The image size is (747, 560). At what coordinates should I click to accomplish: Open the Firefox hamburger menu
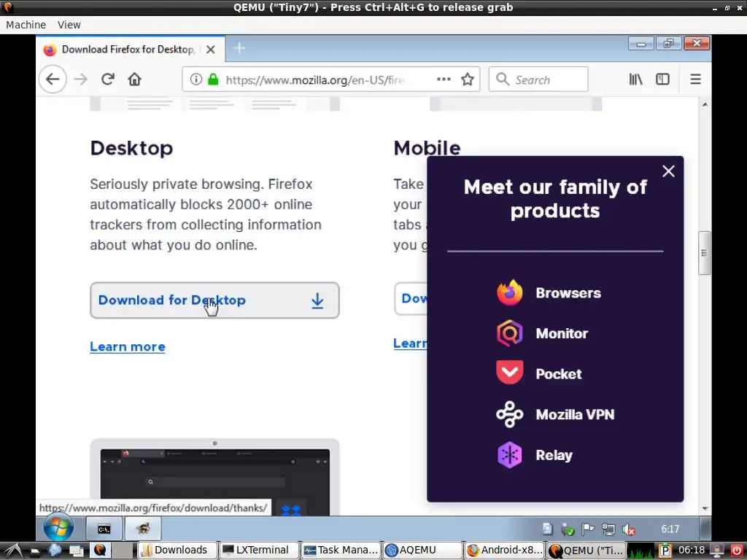(695, 79)
